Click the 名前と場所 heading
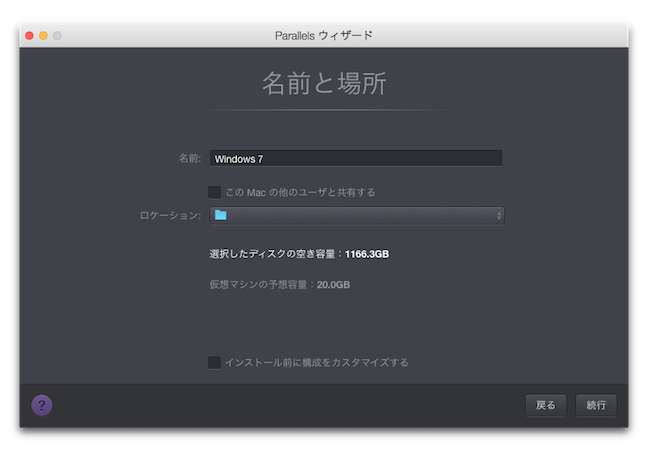Image resolution: width=648 pixels, height=452 pixels. 324,83
